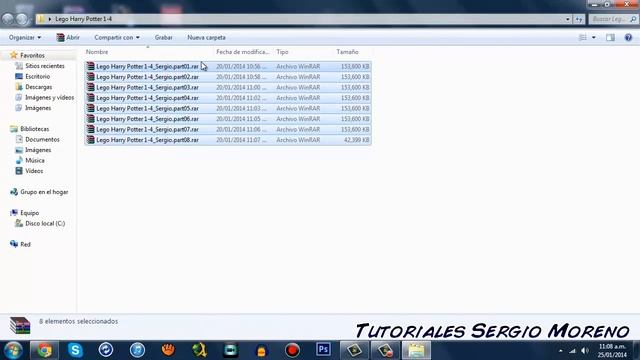
Task: Open Descargas in the sidebar
Action: [x=38, y=87]
